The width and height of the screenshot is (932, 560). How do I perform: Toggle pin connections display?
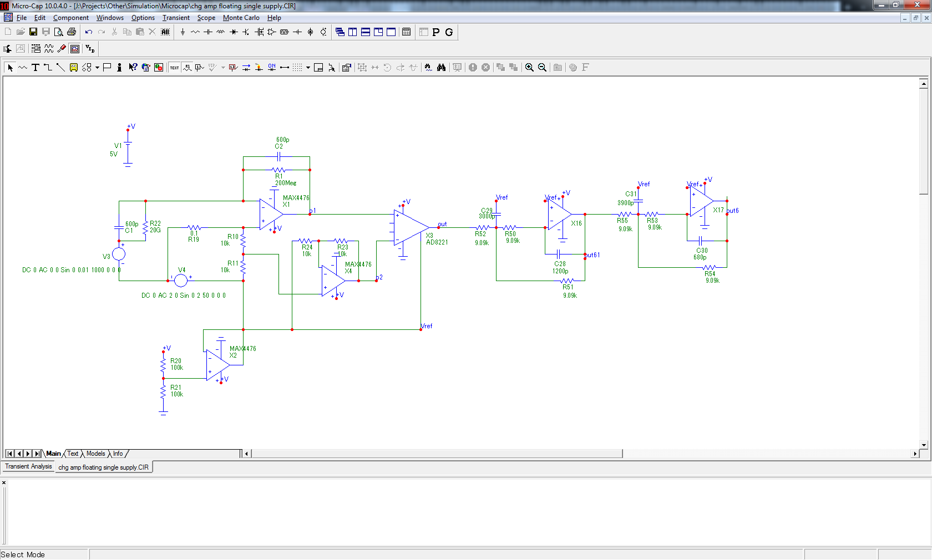[x=285, y=68]
